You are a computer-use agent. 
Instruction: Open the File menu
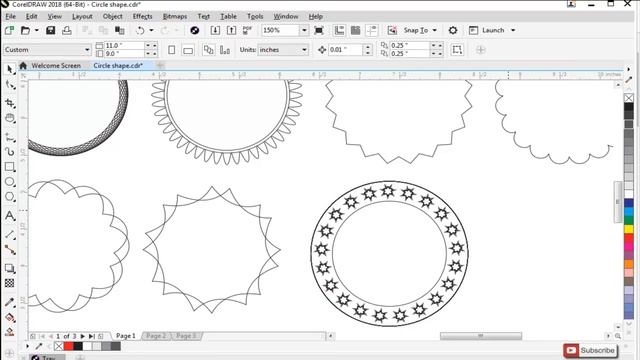click(11, 16)
